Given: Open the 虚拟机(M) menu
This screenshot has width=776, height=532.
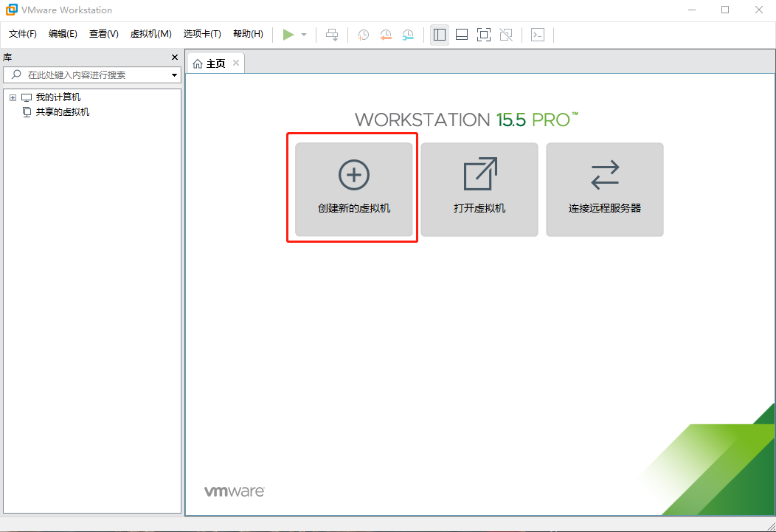Looking at the screenshot, I should [x=151, y=34].
